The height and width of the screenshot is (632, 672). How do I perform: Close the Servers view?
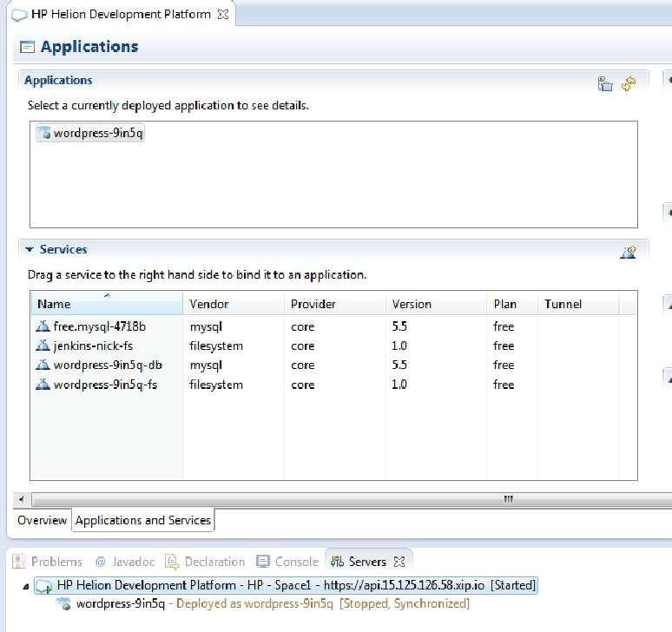click(x=399, y=562)
